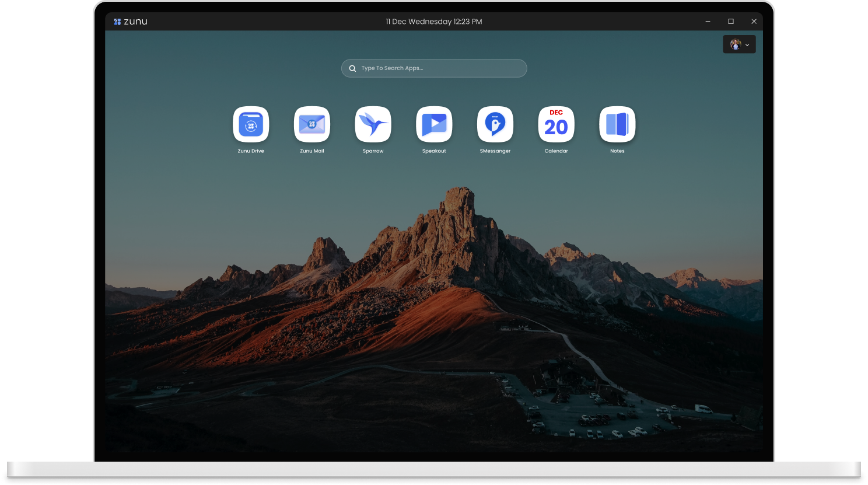Screen dimensions: 868x485
Task: Expand the profile dropdown chevron
Action: [x=747, y=45]
